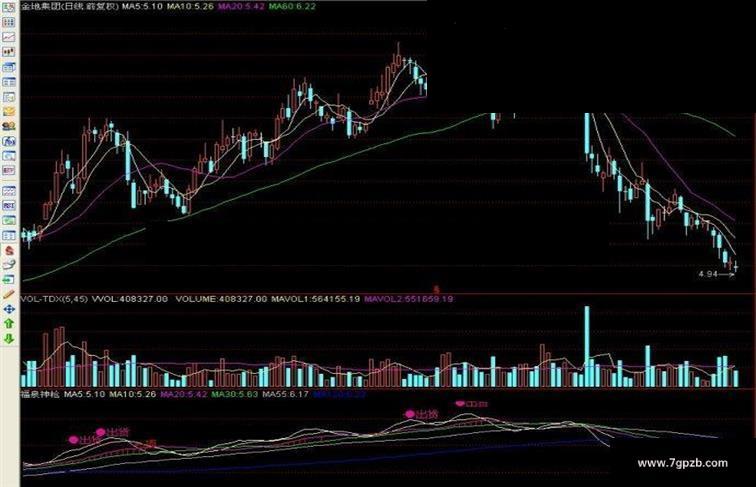
Task: Click the green up arrow icon
Action: click(9, 324)
